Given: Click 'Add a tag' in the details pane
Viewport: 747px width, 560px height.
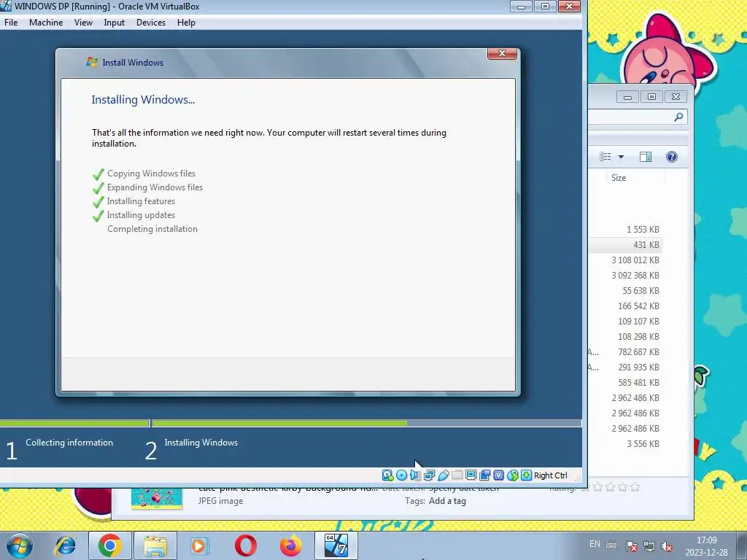Looking at the screenshot, I should [x=447, y=501].
